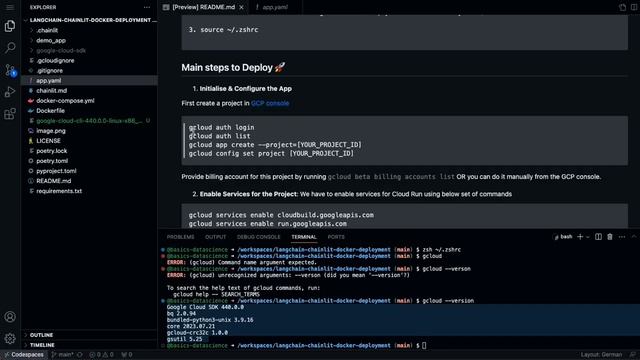The height and width of the screenshot is (360, 640).
Task: Click the show source editor icon
Action: [622, 7]
